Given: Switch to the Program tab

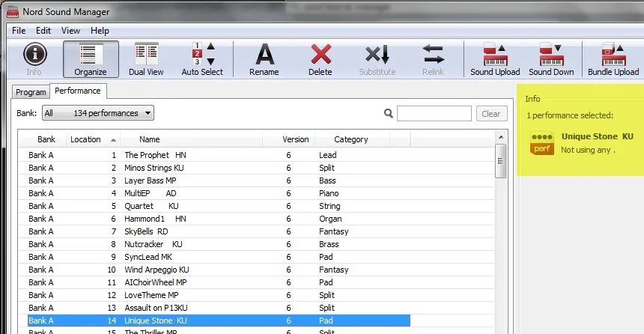Looking at the screenshot, I should (31, 92).
